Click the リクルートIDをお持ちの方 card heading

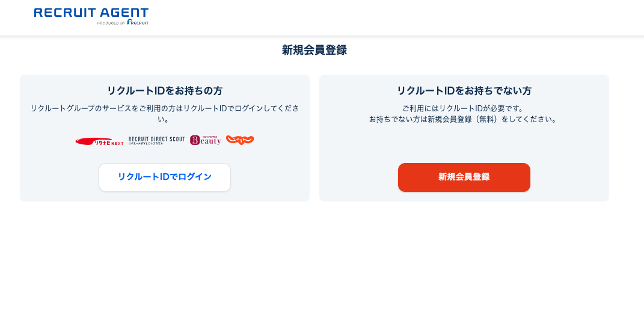[x=164, y=91]
